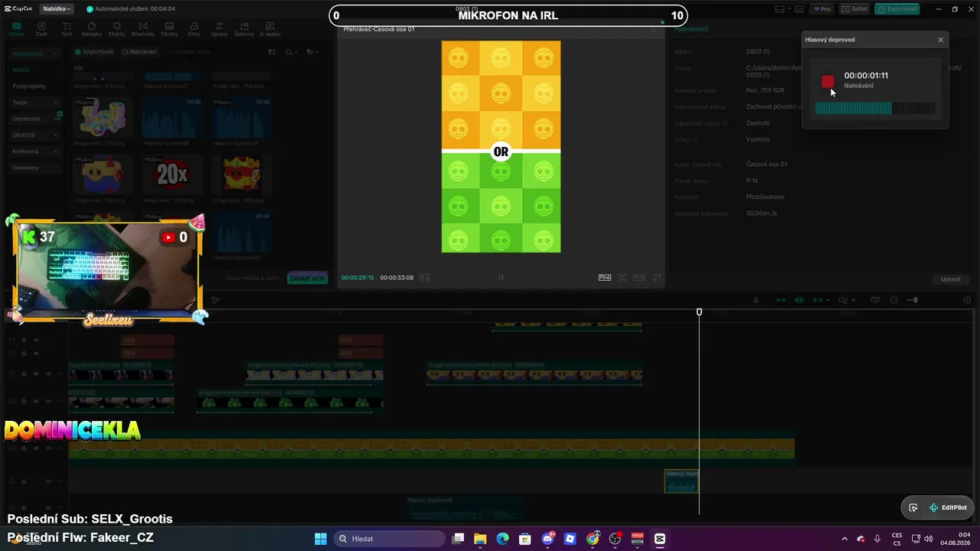The width and height of the screenshot is (980, 551).
Task: Expand the Knihovna sidebar section
Action: tap(35, 152)
